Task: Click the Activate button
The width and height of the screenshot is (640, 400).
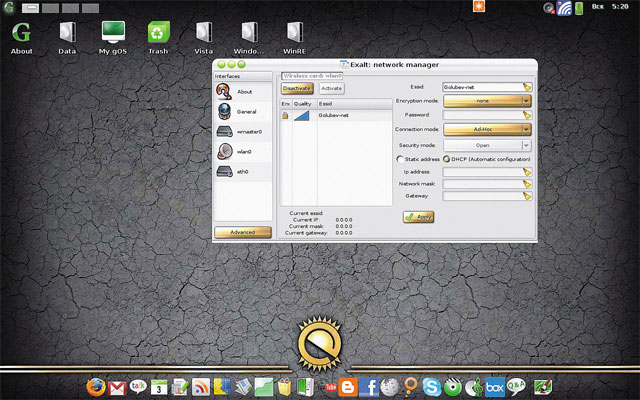Action: pos(331,88)
